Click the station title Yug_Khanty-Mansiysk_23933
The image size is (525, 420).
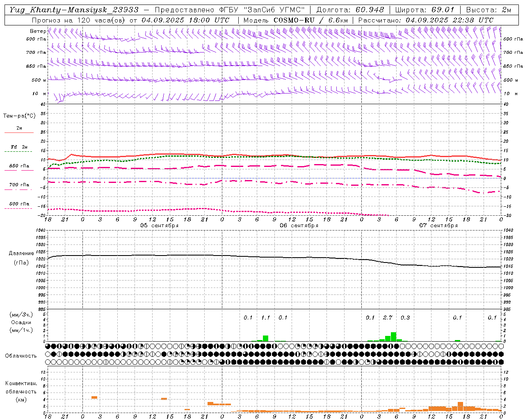pos(74,10)
